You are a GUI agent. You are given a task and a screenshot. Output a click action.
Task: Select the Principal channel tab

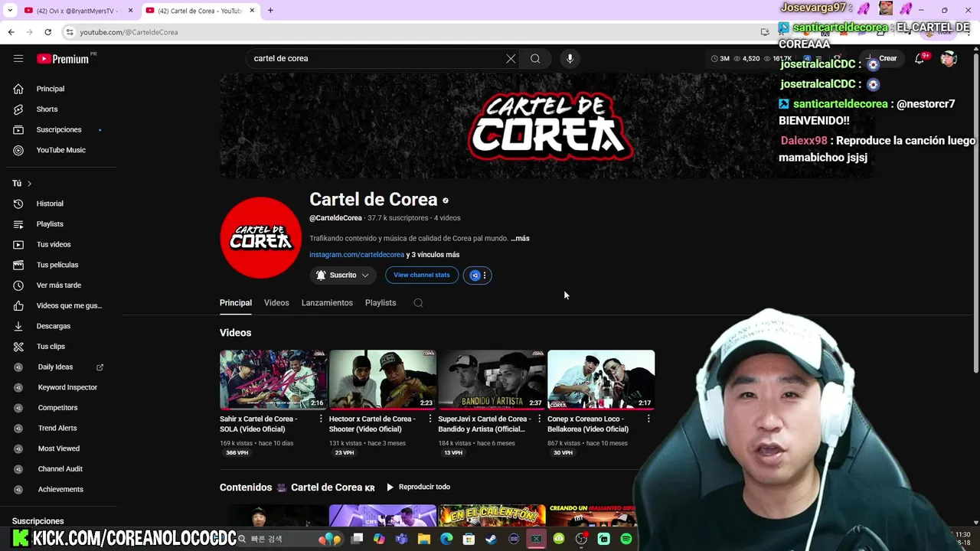[x=236, y=303]
